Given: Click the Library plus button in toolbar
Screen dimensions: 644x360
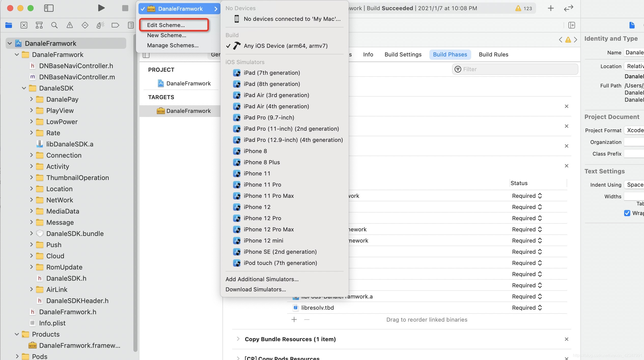Looking at the screenshot, I should coord(551,8).
